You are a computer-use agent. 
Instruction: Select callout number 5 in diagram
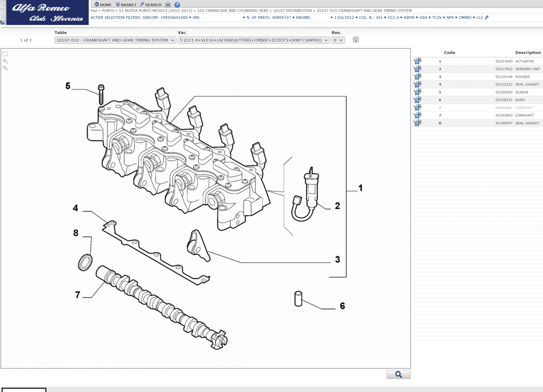point(68,86)
